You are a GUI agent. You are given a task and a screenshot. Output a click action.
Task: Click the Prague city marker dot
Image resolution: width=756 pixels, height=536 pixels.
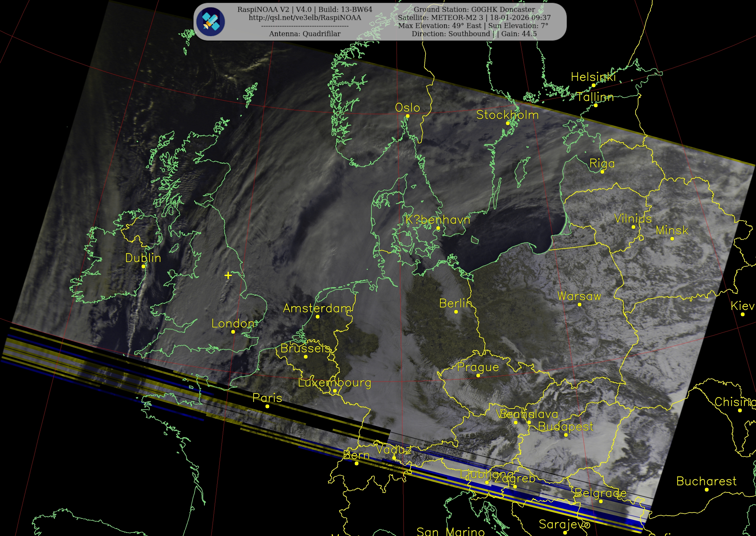[478, 375]
